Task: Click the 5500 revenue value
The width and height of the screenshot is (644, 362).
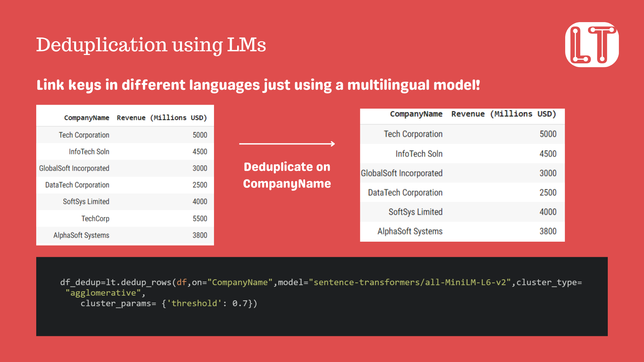Action: [200, 219]
